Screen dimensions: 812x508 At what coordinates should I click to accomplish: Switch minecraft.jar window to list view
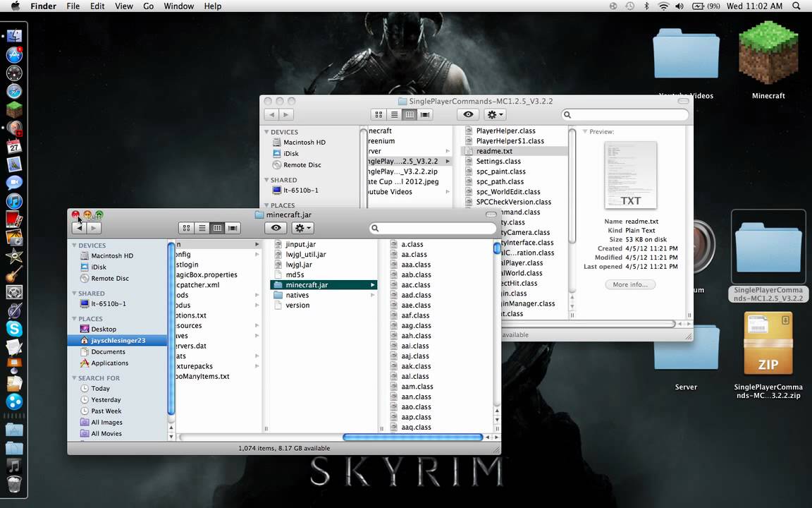click(x=202, y=228)
